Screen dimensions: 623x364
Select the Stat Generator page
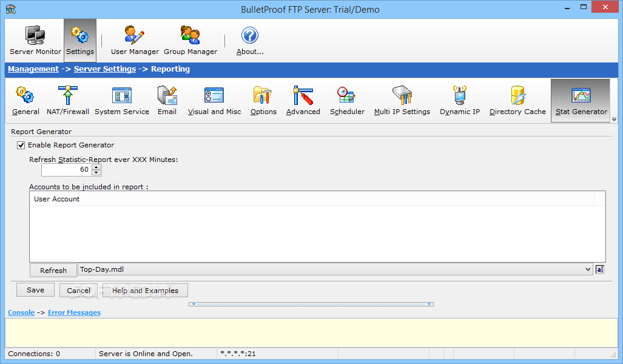581,101
